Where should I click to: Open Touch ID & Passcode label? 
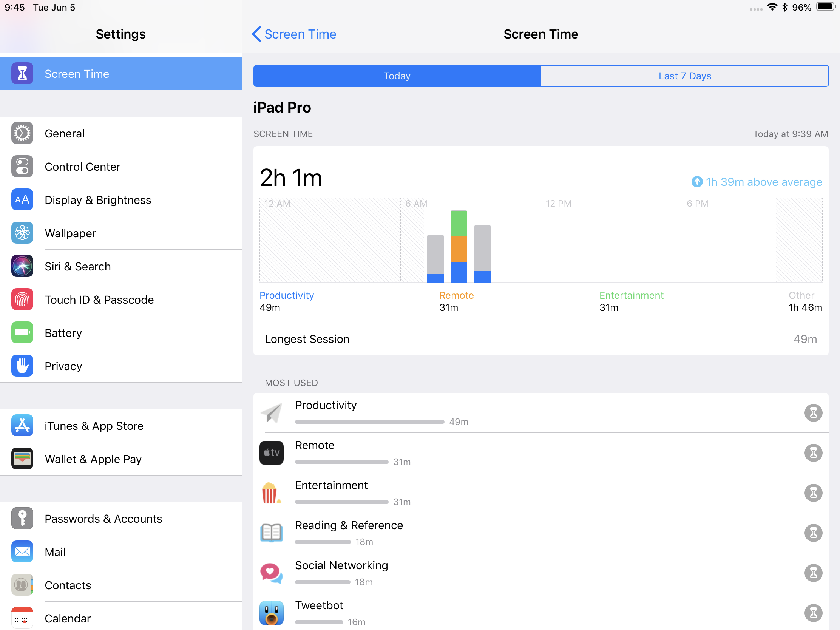(x=99, y=300)
